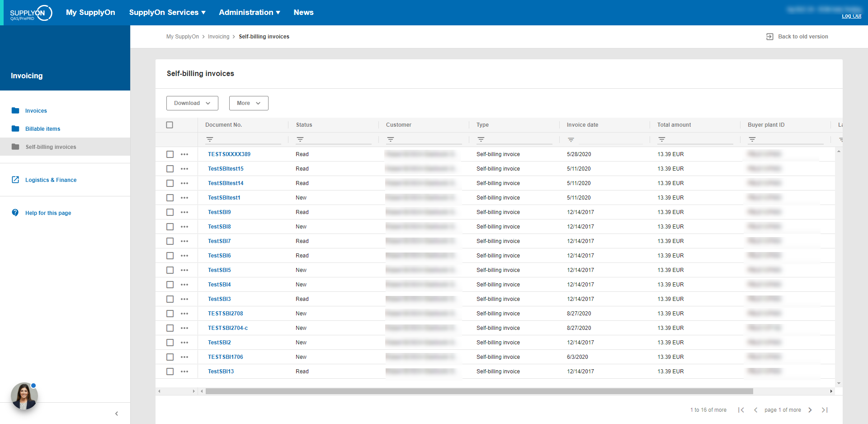Open three-dot actions menu for TestSBI9 row
This screenshot has height=424, width=868.
pos(184,212)
